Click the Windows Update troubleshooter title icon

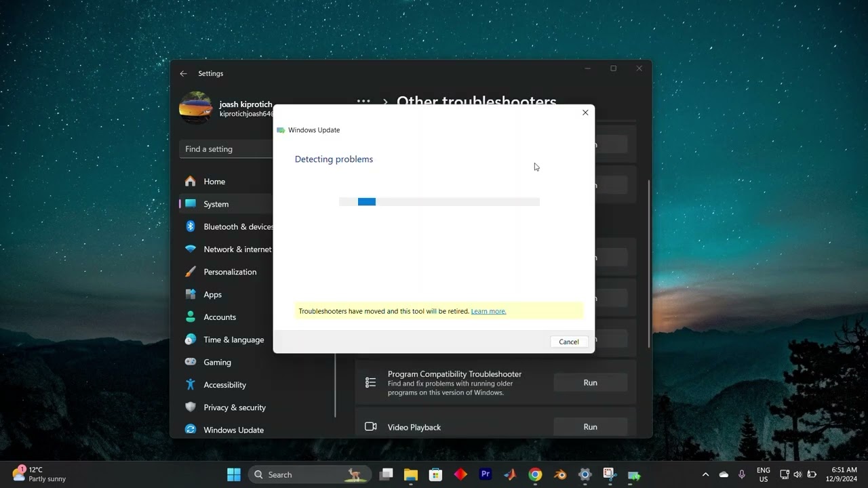281,130
